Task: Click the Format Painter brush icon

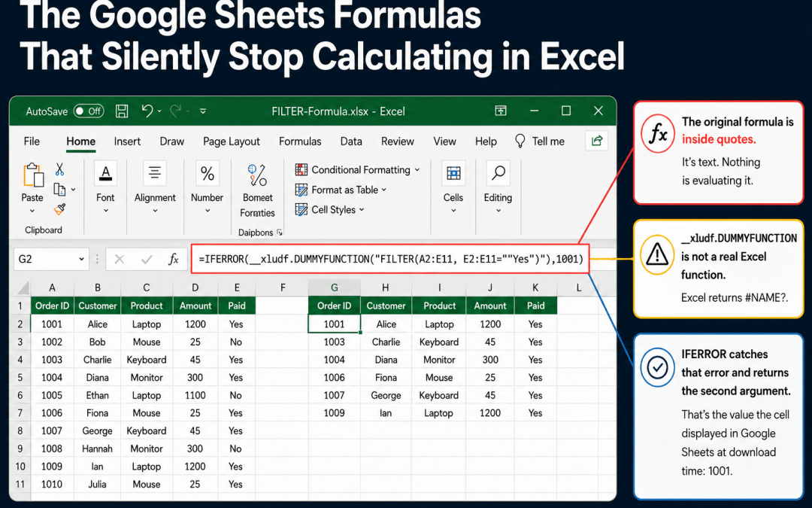Action: [59, 209]
